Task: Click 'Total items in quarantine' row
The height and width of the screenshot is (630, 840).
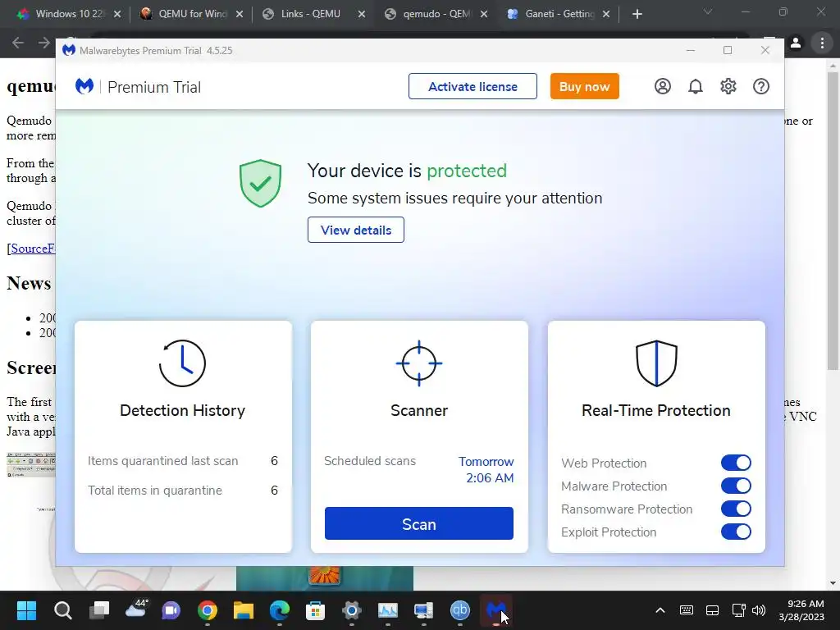Action: coord(183,491)
